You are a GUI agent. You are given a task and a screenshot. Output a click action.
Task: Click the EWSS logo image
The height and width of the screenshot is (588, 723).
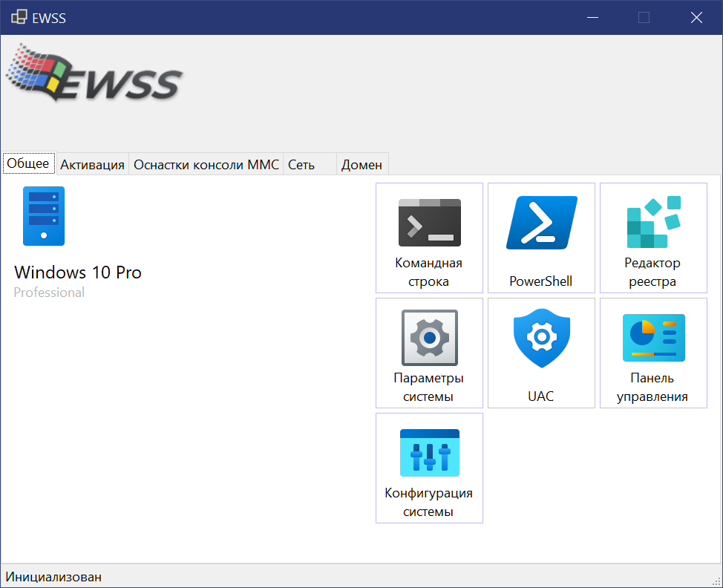point(94,73)
